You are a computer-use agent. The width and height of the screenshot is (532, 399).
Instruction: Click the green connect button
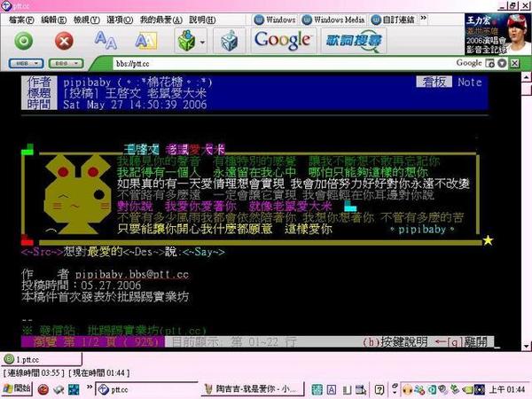coord(23,41)
